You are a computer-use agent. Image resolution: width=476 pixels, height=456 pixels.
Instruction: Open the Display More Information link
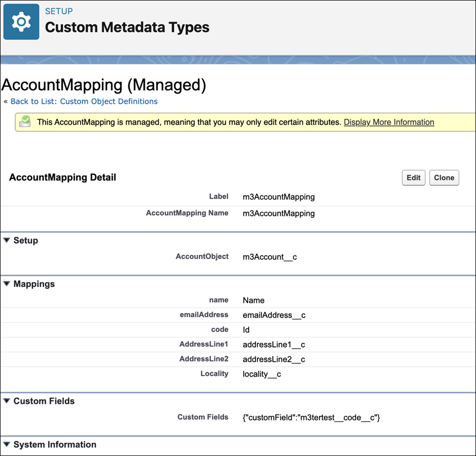point(389,122)
